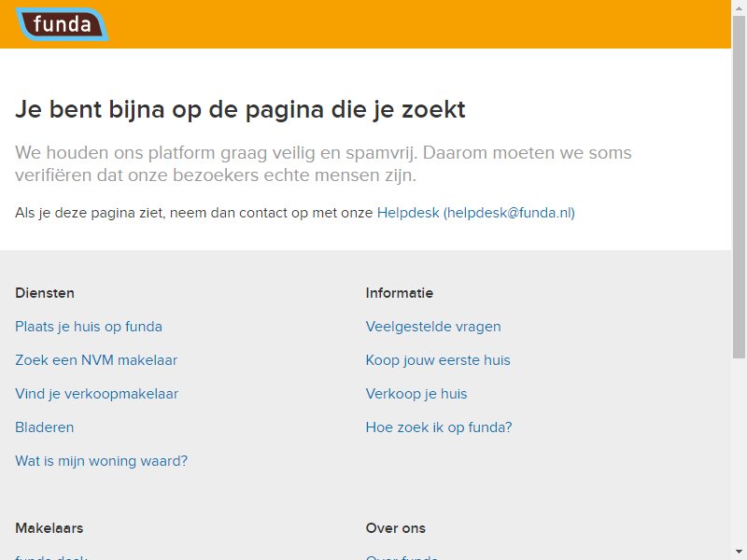Open 'Hoe zoek ik op funda?'

click(x=439, y=427)
